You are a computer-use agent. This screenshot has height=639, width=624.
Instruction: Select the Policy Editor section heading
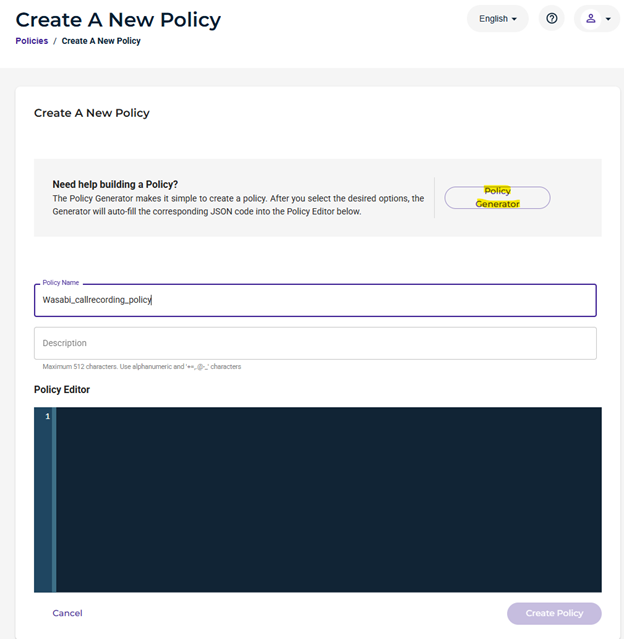[x=62, y=390]
